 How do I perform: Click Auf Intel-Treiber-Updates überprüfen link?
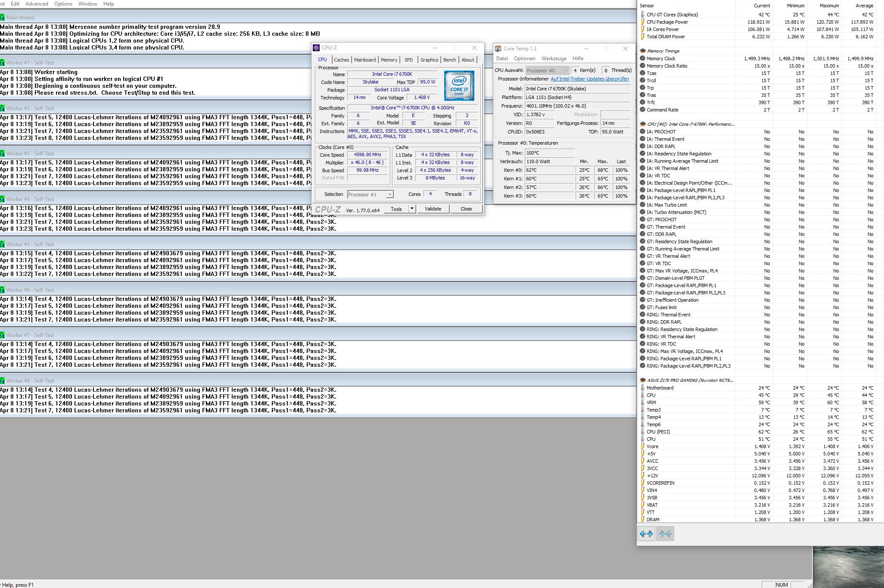tap(589, 79)
